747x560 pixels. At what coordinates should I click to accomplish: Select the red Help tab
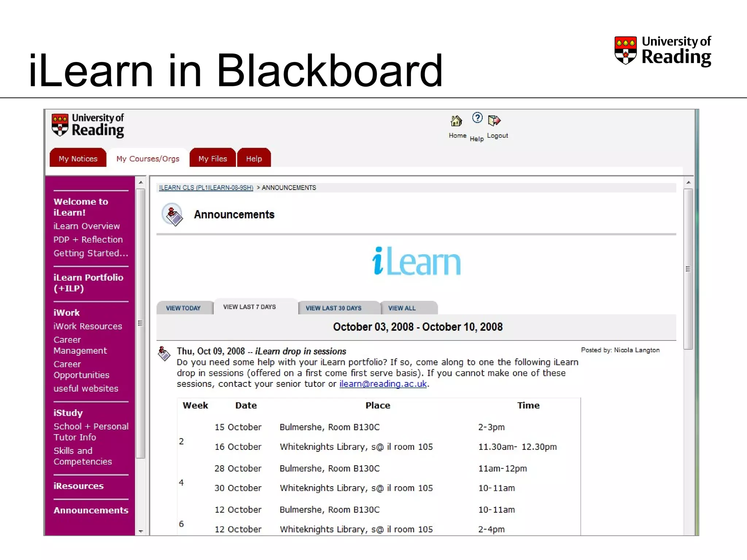coord(254,159)
